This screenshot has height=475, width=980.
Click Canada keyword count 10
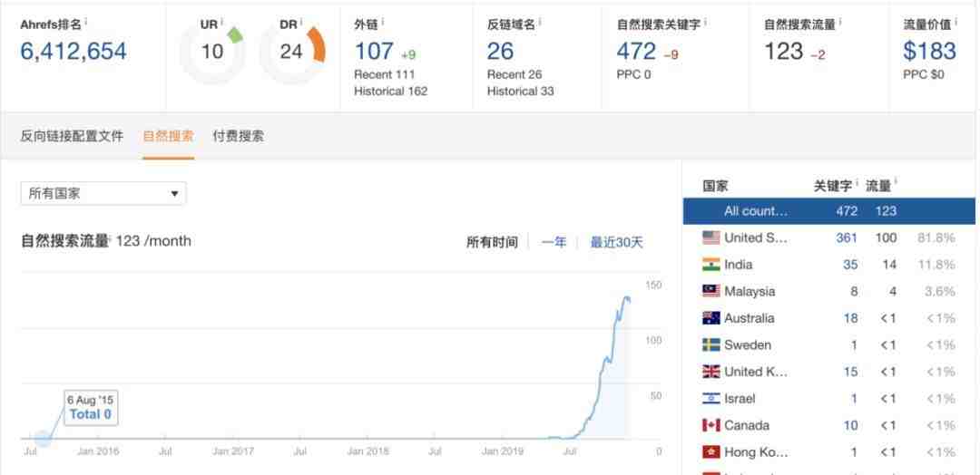click(850, 426)
